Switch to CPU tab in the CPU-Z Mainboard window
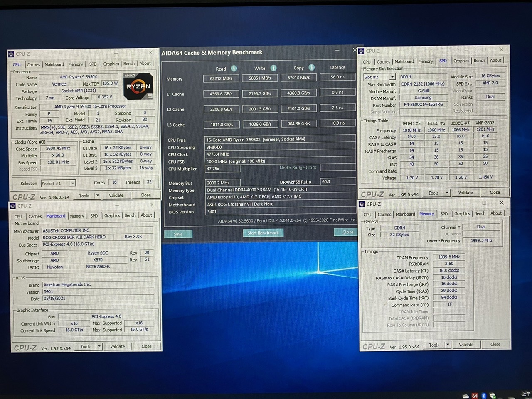Image resolution: width=532 pixels, height=399 pixels. tap(18, 216)
